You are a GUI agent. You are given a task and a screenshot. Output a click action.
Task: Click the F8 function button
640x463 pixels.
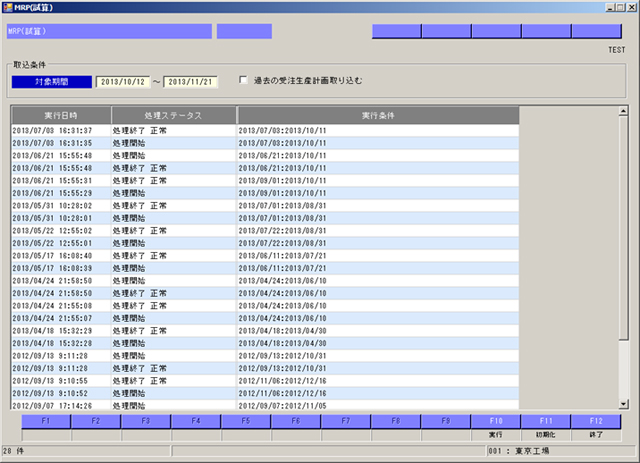[x=396, y=421]
